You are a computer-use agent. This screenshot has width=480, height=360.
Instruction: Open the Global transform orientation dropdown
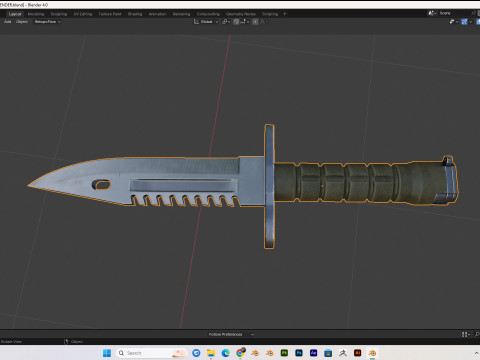coord(206,22)
